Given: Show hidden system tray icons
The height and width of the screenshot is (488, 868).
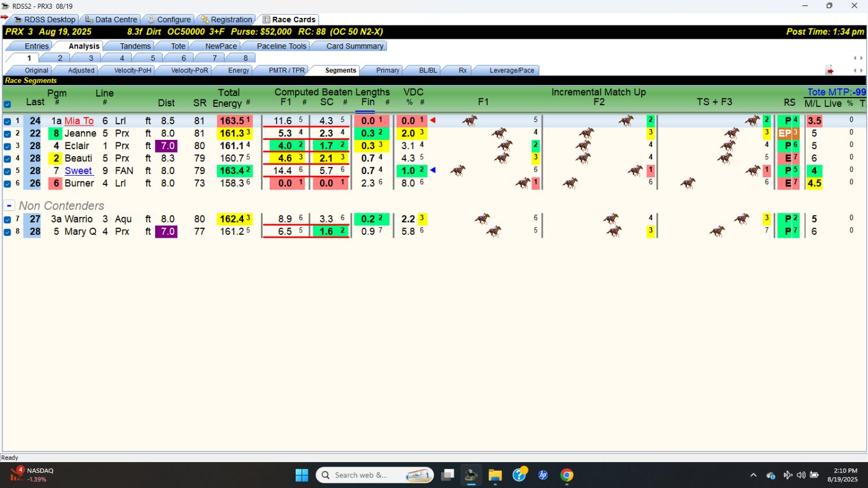Looking at the screenshot, I should 753,475.
